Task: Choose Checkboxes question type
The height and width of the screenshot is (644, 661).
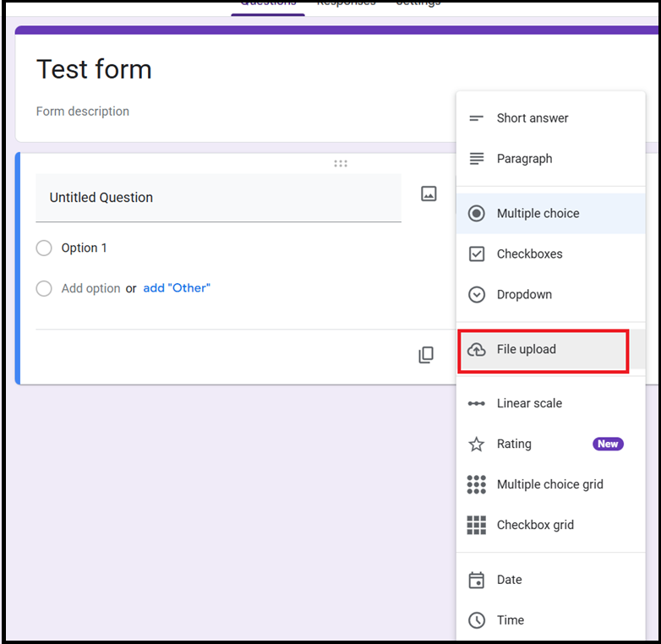Action: [x=529, y=254]
